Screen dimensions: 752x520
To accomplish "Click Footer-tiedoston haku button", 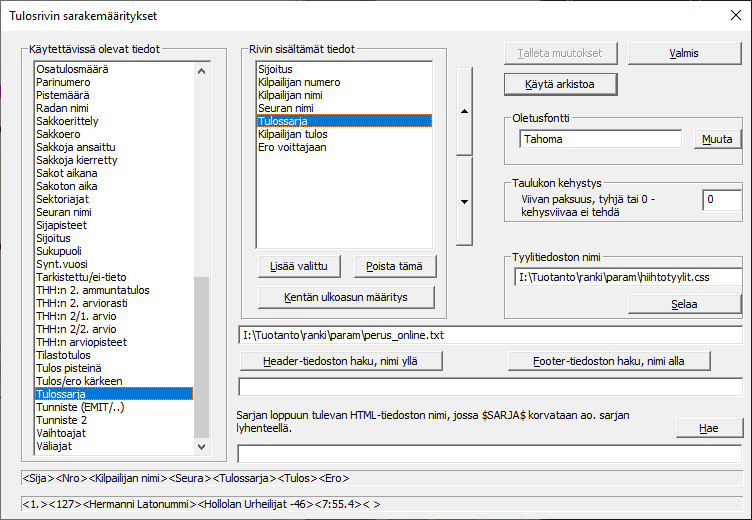I will pyautogui.click(x=608, y=360).
